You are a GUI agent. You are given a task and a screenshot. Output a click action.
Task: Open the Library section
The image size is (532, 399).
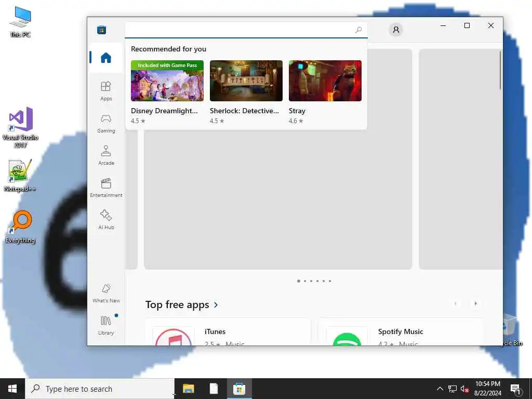pyautogui.click(x=106, y=325)
